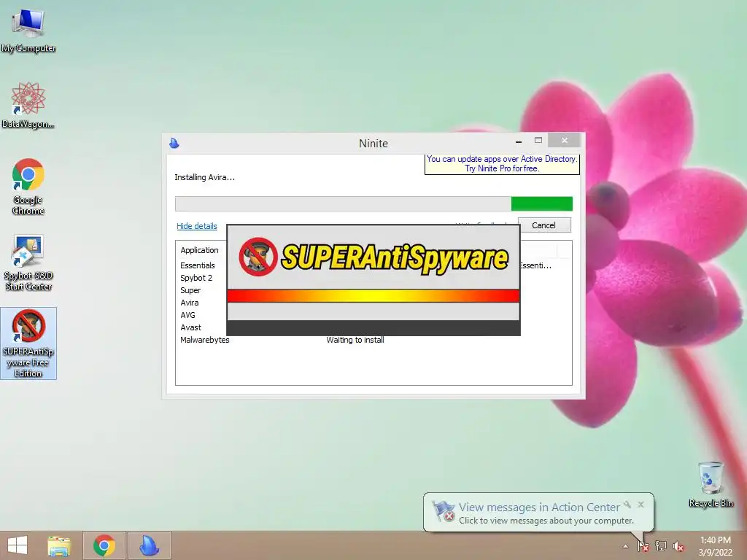Open File Explorer from the taskbar

click(59, 545)
